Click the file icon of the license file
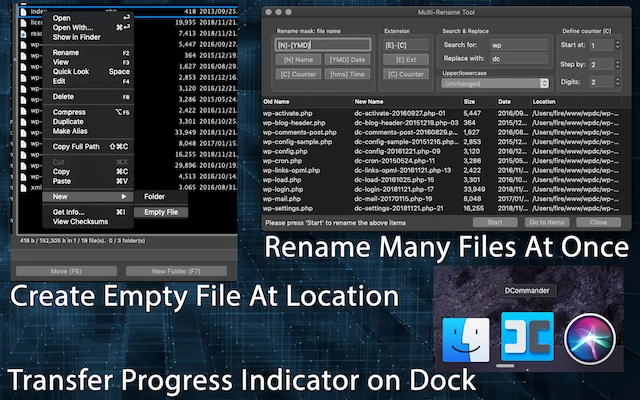Image resolution: width=640 pixels, height=400 pixels. [24, 23]
